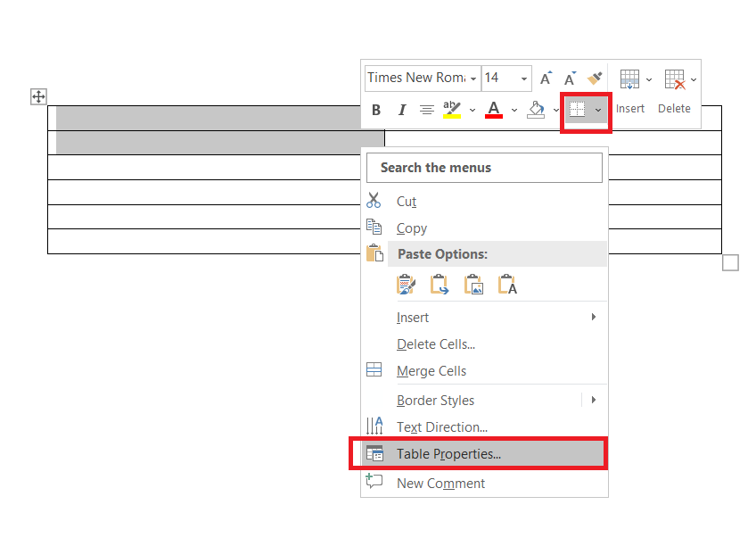Screen dimensions: 756x538
Task: Click the Format Painter brush icon
Action: pyautogui.click(x=595, y=79)
